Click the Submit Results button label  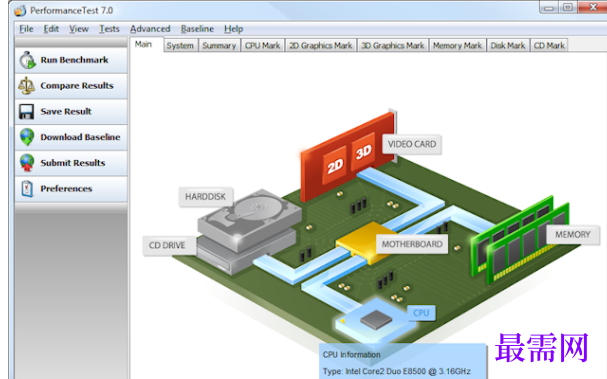click(73, 163)
